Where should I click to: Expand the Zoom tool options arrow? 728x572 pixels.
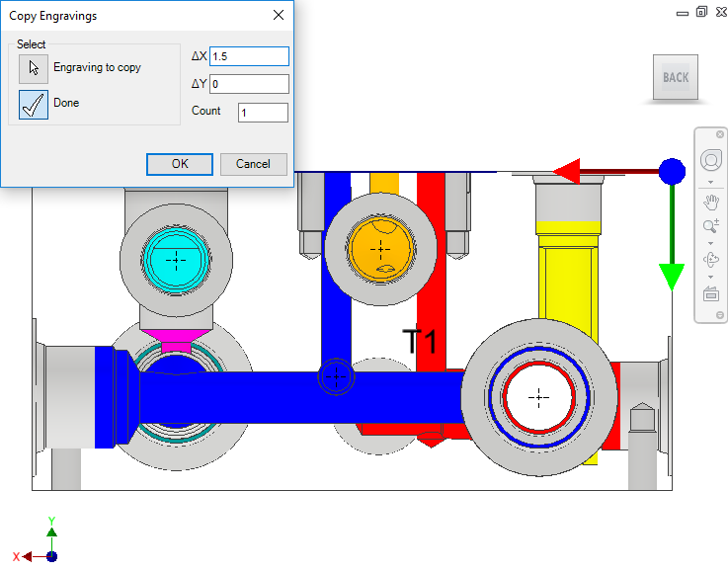711,243
